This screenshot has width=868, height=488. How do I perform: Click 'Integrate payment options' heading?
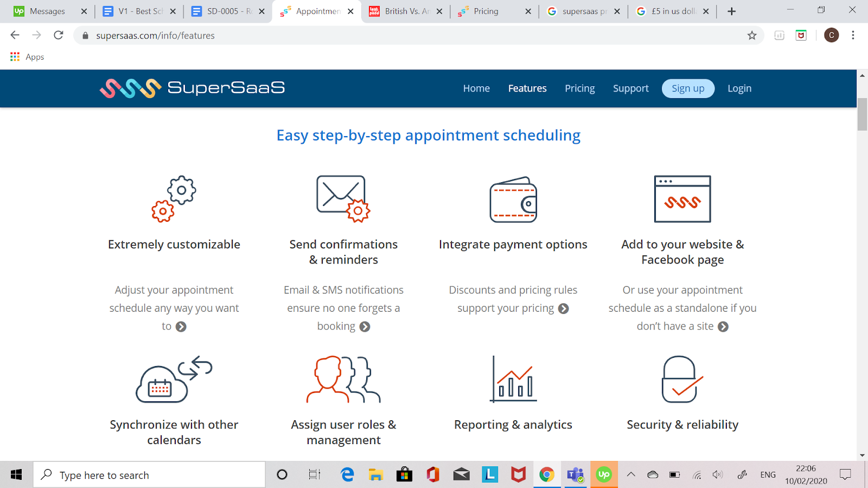tap(513, 245)
